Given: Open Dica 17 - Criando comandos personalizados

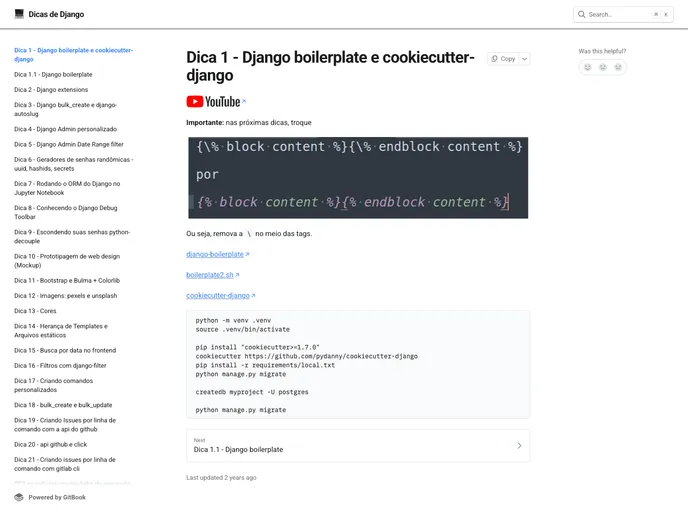Looking at the screenshot, I should 54,385.
